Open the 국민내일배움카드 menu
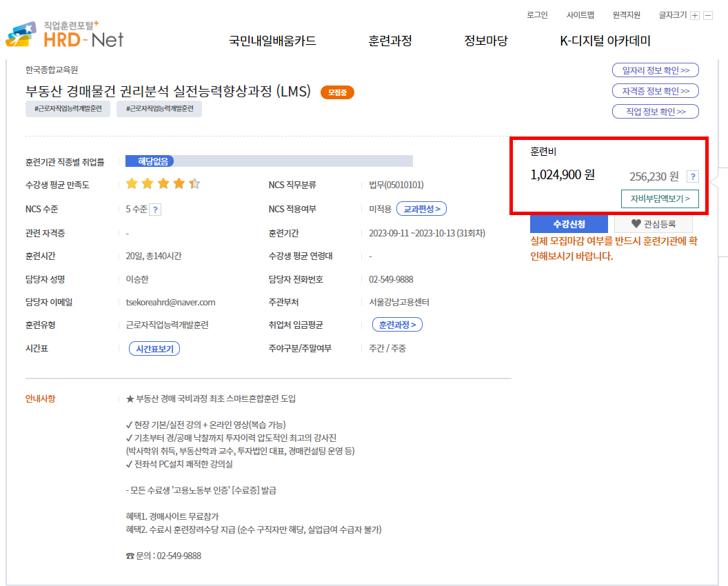This screenshot has height=586, width=728. (272, 41)
